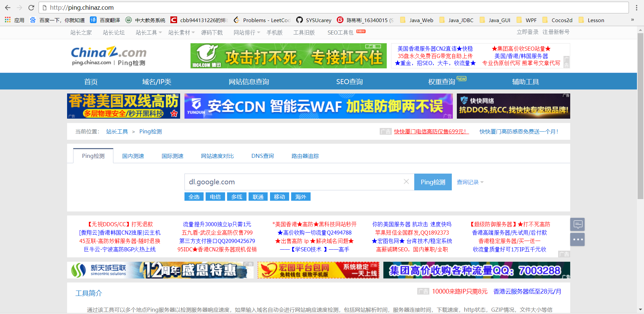Open the Java_Web bookmark folder
644x314 pixels.
point(416,20)
